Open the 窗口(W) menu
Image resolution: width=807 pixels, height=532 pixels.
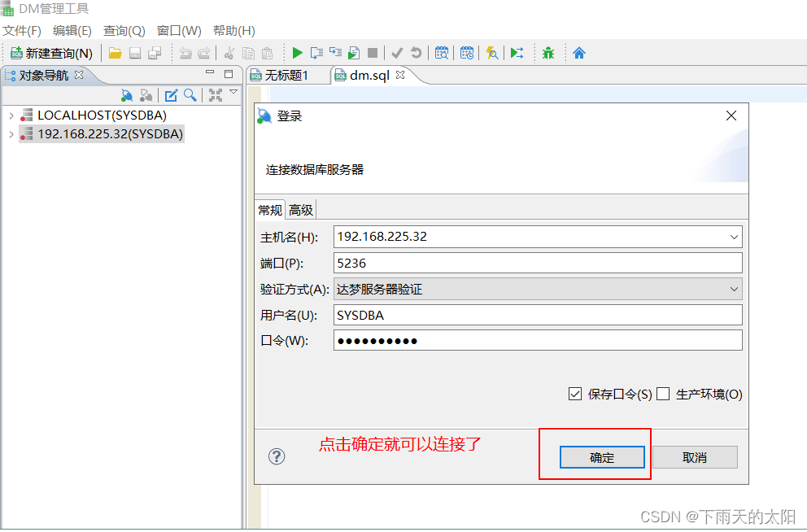point(179,31)
